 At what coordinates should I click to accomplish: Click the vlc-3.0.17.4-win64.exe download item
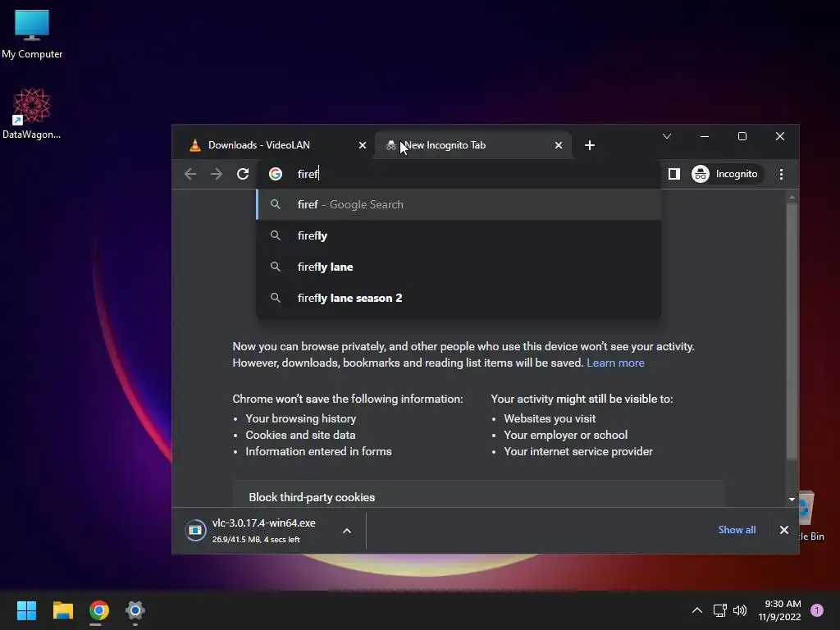coord(262,531)
